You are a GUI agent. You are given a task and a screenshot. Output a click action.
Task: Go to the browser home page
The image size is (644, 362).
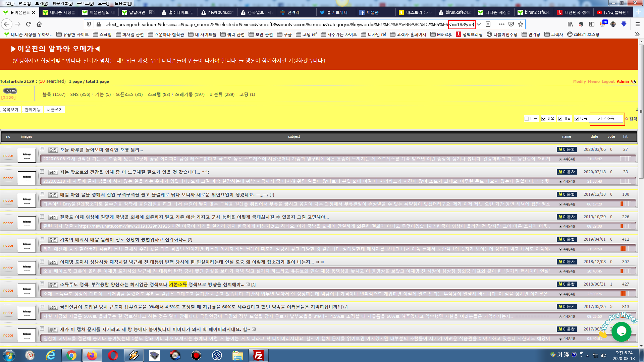(x=39, y=24)
